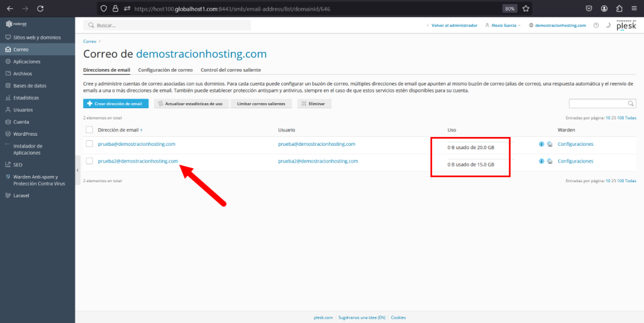Sort the list by Dirección de email

118,129
